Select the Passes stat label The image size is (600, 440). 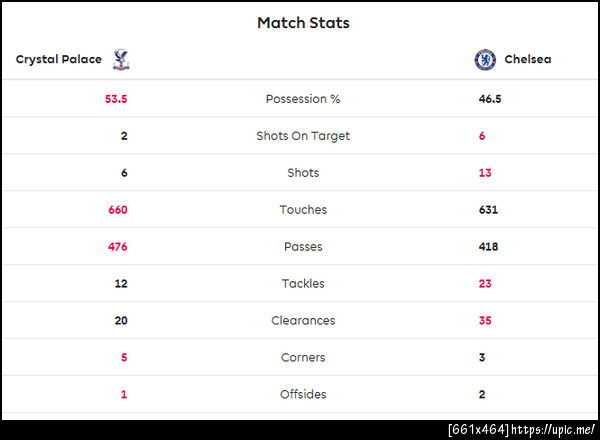303,247
